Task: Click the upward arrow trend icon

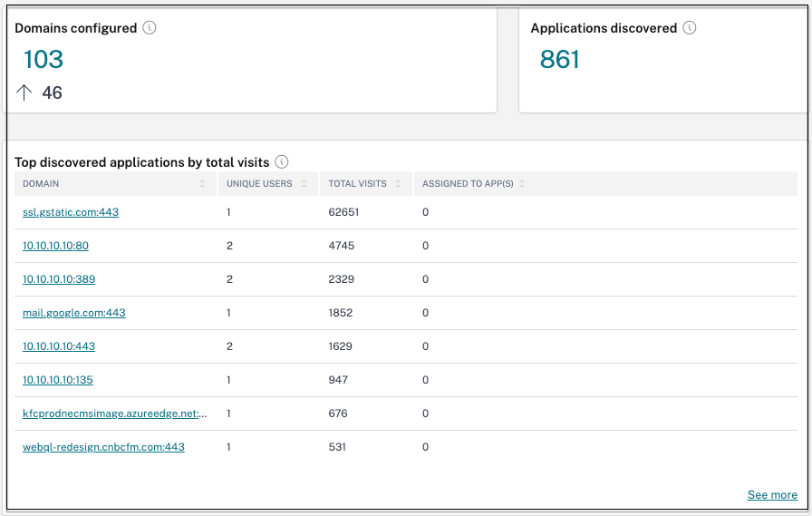Action: (24, 92)
